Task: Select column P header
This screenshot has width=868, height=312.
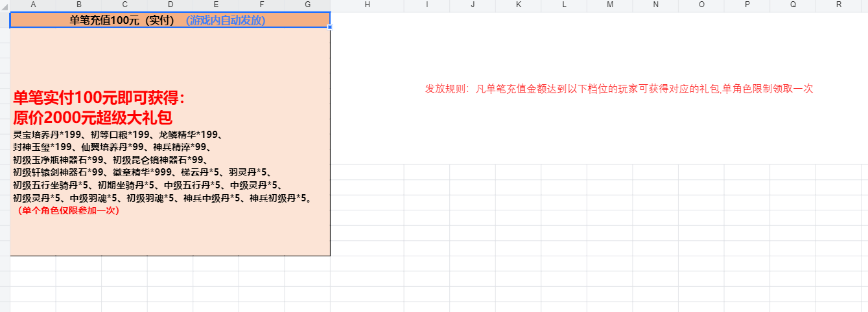Action: click(747, 5)
